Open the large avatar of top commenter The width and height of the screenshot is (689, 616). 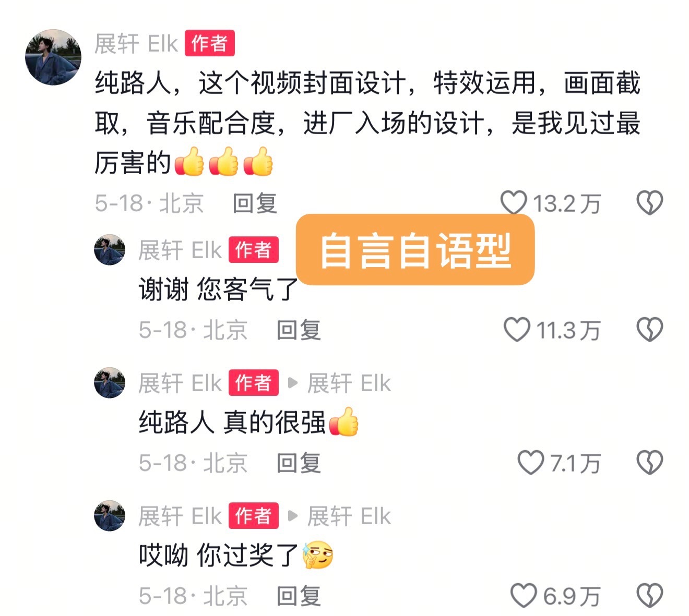53,57
